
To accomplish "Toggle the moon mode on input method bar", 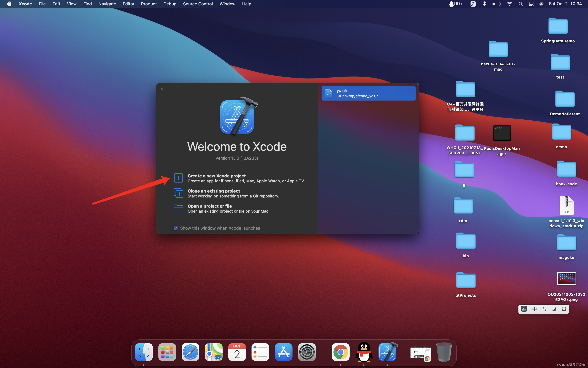I will coord(554,309).
